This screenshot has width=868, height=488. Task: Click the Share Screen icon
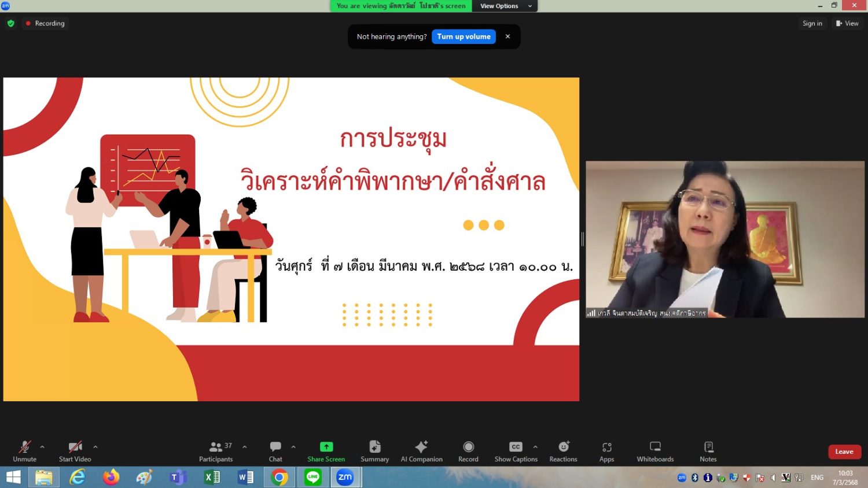pyautogui.click(x=326, y=447)
